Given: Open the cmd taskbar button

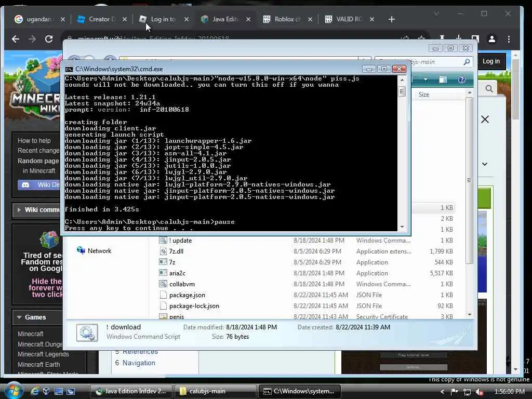Looking at the screenshot, I should pyautogui.click(x=300, y=391).
